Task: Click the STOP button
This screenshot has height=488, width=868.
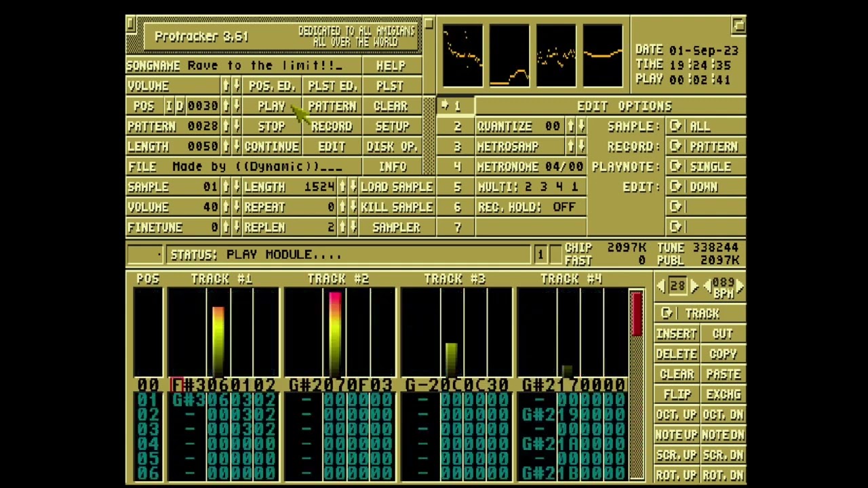Action: 272,127
